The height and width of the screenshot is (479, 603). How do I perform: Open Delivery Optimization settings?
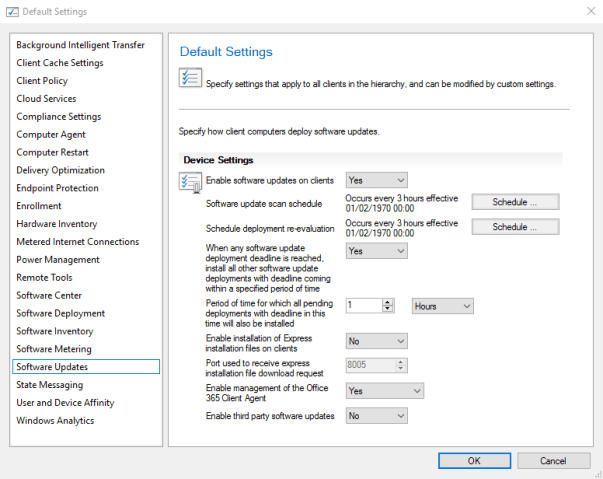tap(60, 170)
